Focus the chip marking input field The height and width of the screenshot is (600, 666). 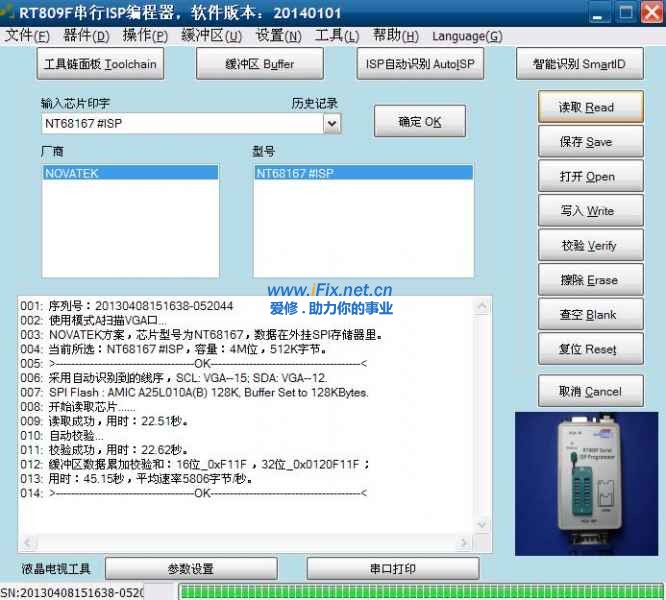coord(183,124)
